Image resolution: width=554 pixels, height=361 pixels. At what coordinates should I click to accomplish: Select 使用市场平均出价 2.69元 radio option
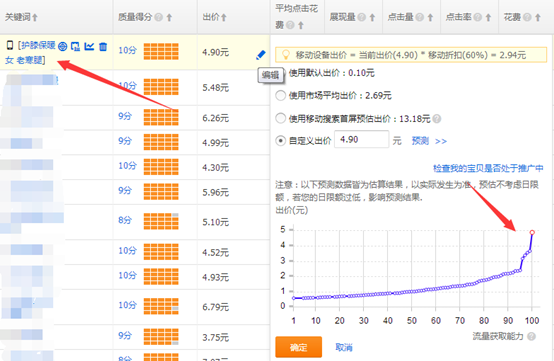280,96
